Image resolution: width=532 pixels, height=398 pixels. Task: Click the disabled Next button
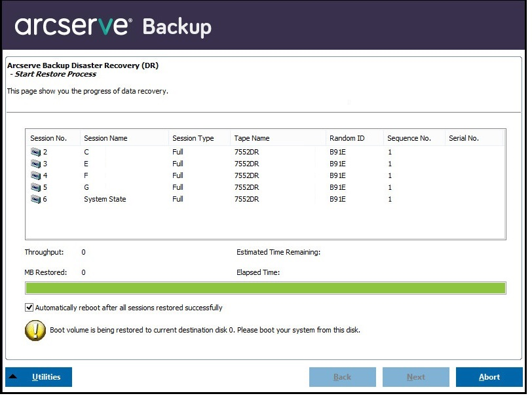pos(416,376)
